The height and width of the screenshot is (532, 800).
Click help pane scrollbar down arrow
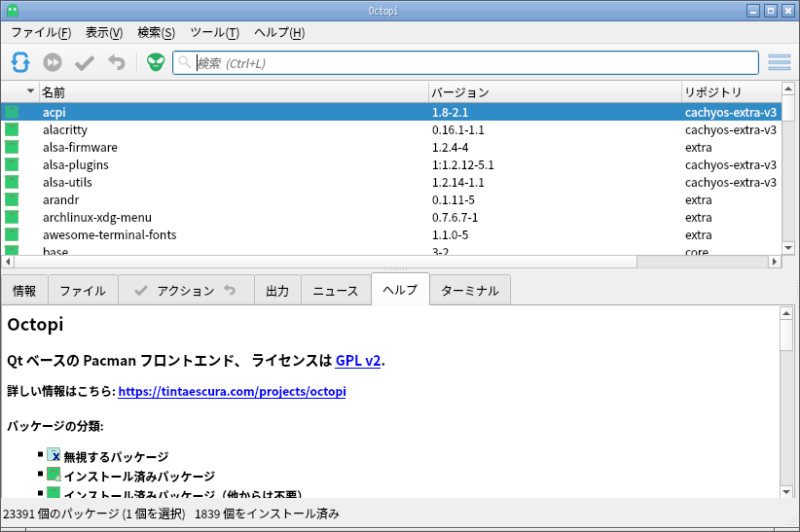[786, 492]
